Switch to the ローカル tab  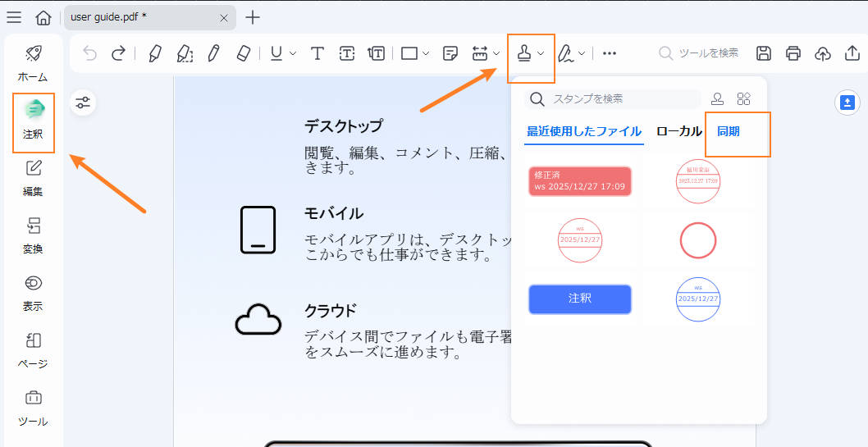pos(679,132)
